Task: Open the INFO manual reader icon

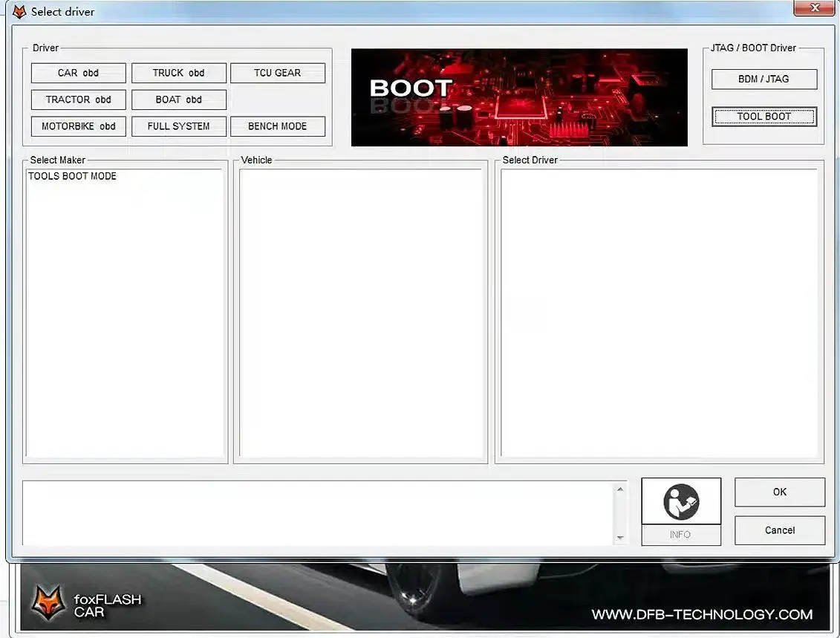Action: point(681,501)
